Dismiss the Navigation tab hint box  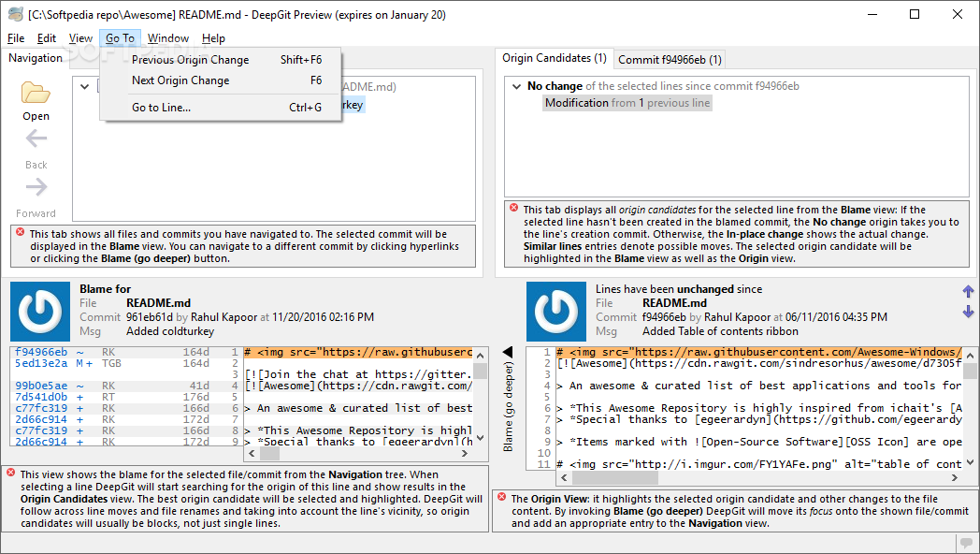tap(20, 233)
